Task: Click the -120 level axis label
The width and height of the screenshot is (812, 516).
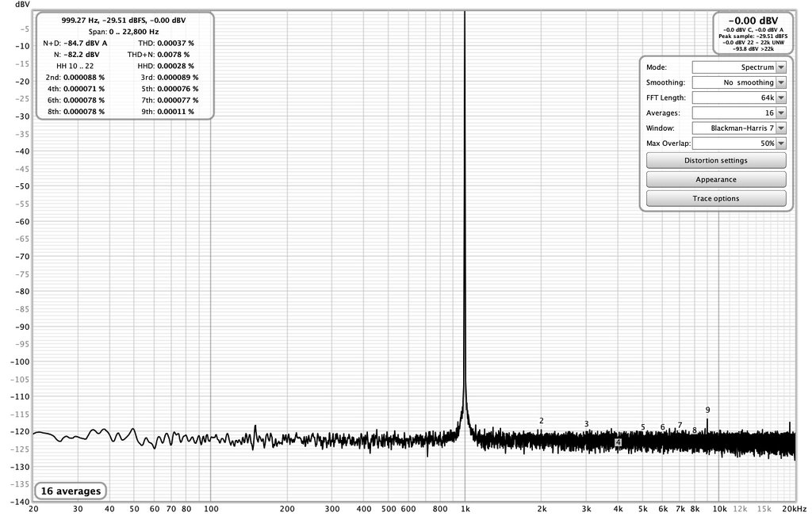Action: (20, 432)
